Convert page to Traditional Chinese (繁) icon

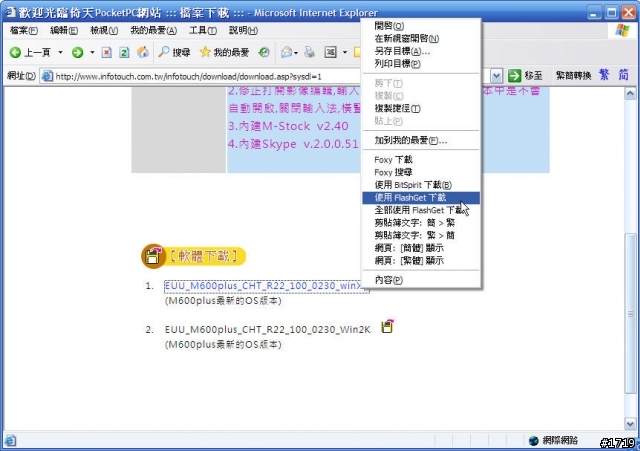pyautogui.click(x=604, y=75)
